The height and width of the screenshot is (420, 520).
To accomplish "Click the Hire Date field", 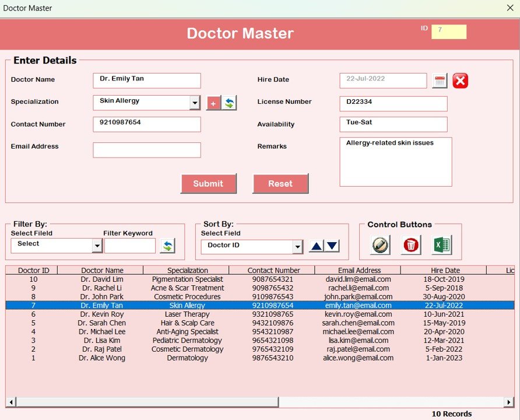I will (383, 80).
